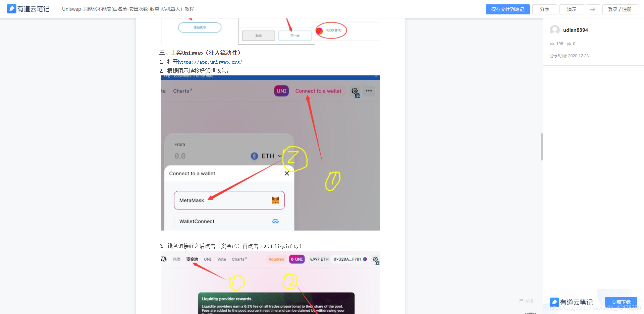Click the document's vertical scrollbar thumb
The image size is (644, 314).
541,147
